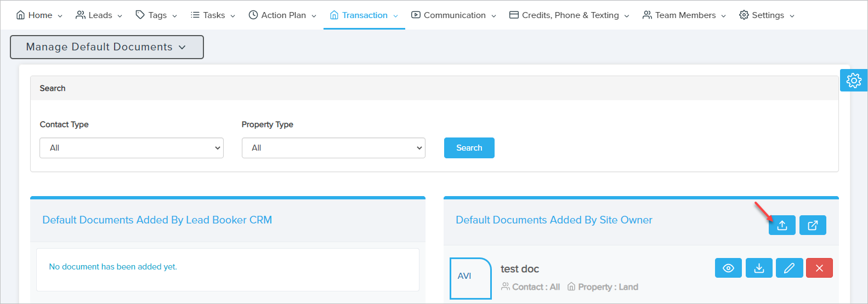Expand the Property Type dropdown
This screenshot has width=868, height=304.
[333, 148]
